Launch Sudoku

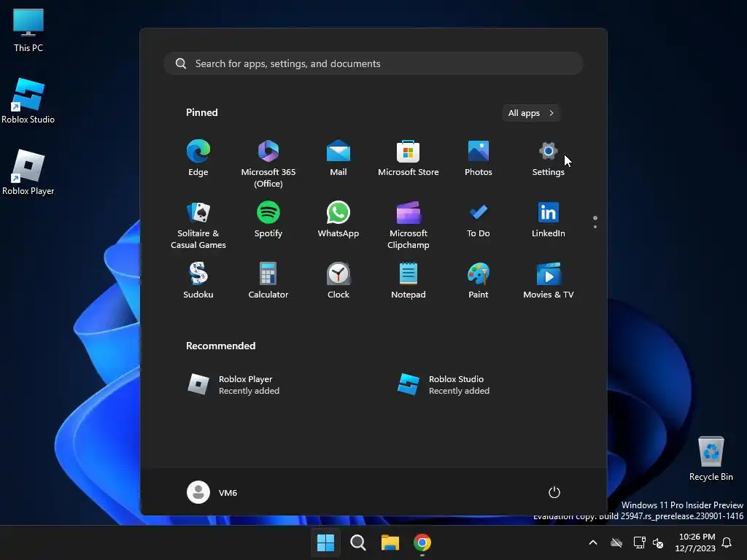(x=198, y=281)
